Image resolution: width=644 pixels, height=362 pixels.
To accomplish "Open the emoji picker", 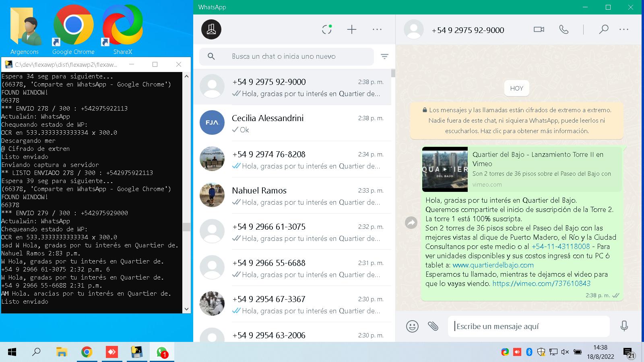I will (x=412, y=326).
